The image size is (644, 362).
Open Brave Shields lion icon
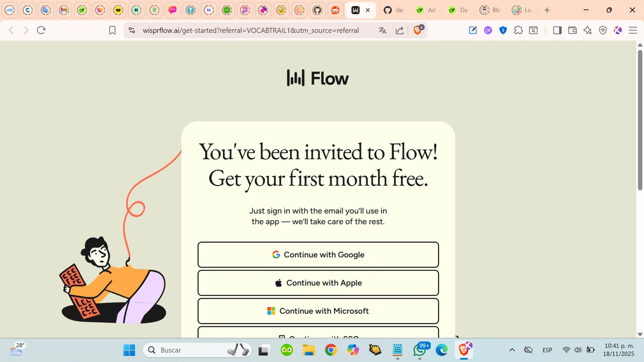(418, 30)
